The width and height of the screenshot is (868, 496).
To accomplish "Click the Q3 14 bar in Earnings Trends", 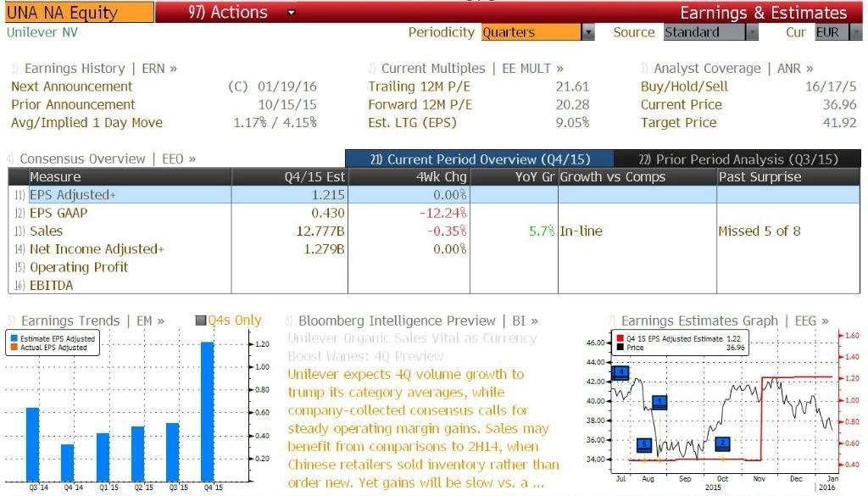I will click(33, 444).
